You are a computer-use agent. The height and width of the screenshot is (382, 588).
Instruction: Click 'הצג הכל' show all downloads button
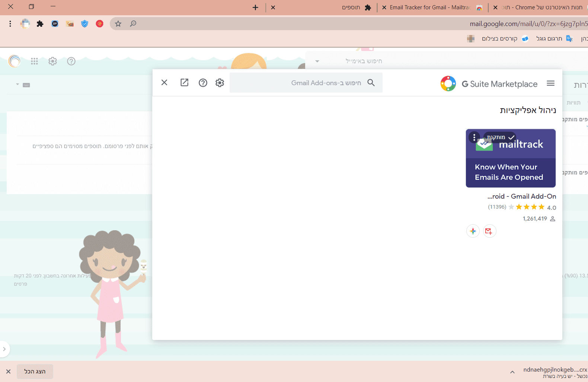[x=35, y=372]
